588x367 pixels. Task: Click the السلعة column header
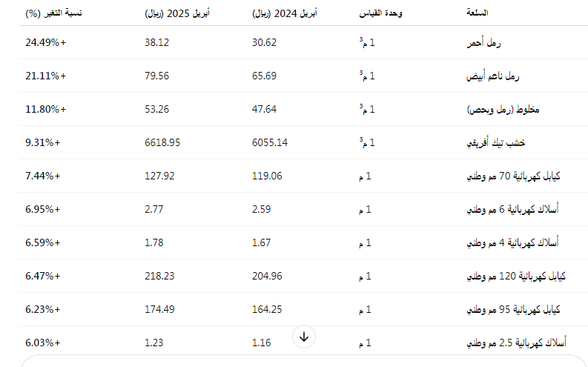477,13
